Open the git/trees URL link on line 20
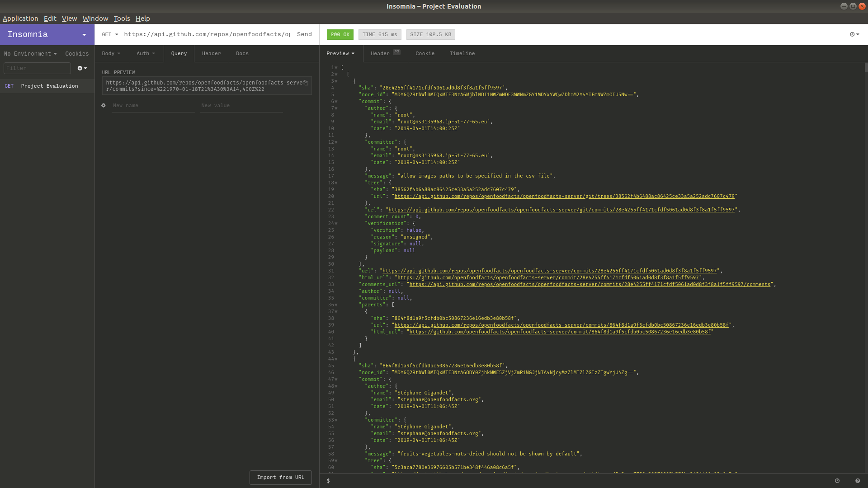Viewport: 868px width, 488px height. click(564, 196)
